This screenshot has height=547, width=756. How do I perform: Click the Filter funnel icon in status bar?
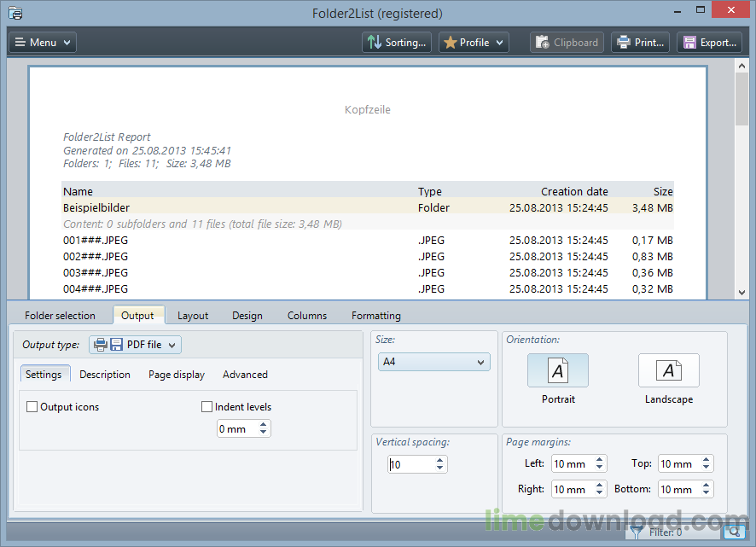click(637, 532)
